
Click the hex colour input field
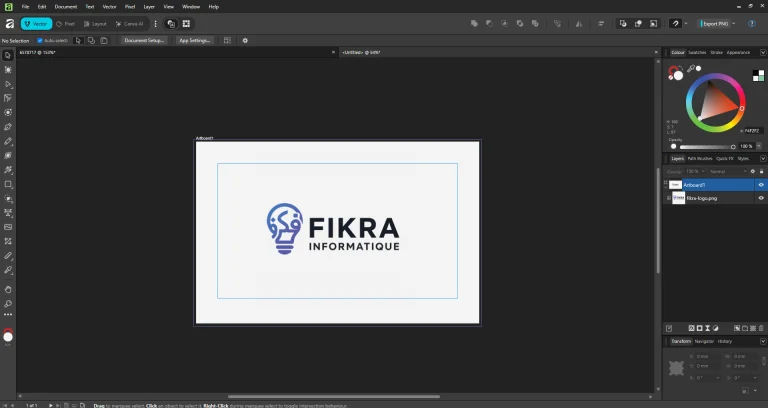click(x=752, y=131)
